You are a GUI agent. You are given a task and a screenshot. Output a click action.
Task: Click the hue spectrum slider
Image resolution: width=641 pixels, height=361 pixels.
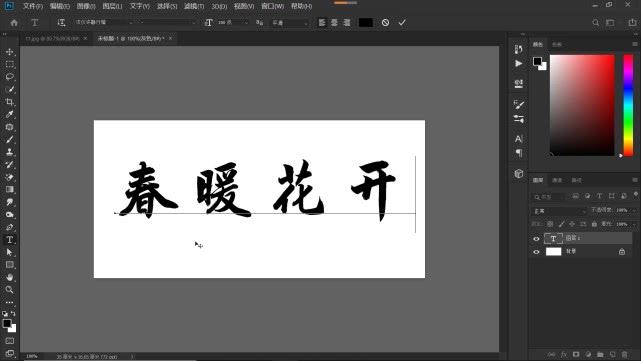(x=628, y=105)
